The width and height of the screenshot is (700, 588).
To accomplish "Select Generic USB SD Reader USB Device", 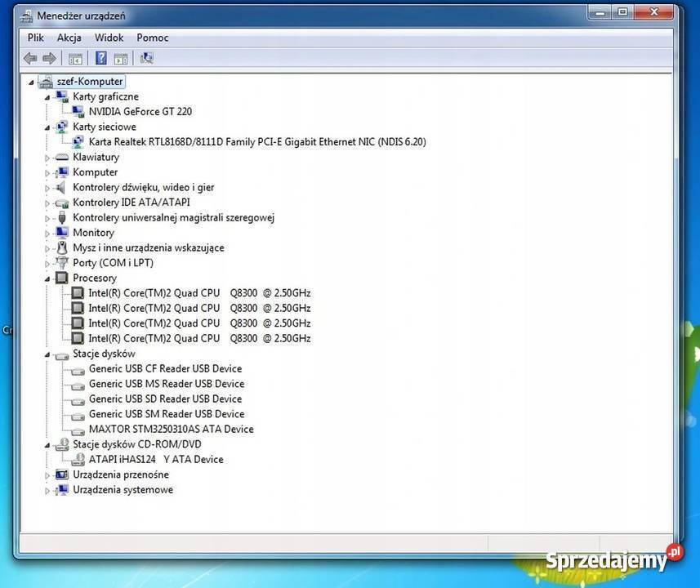I will click(165, 399).
